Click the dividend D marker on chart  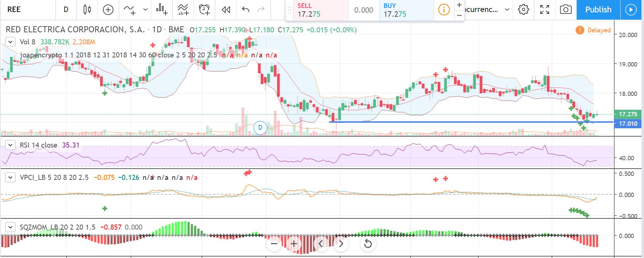pyautogui.click(x=260, y=128)
